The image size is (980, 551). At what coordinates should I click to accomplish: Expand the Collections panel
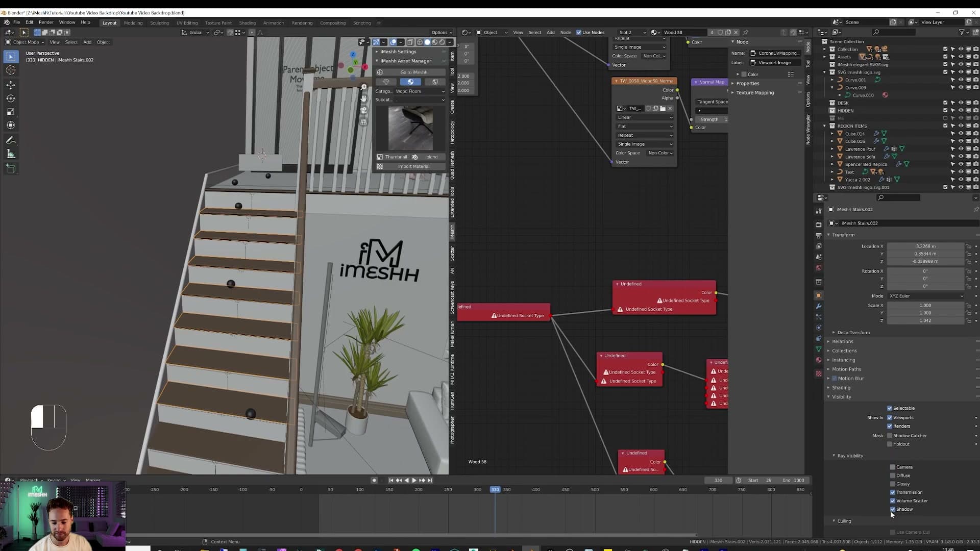point(844,350)
